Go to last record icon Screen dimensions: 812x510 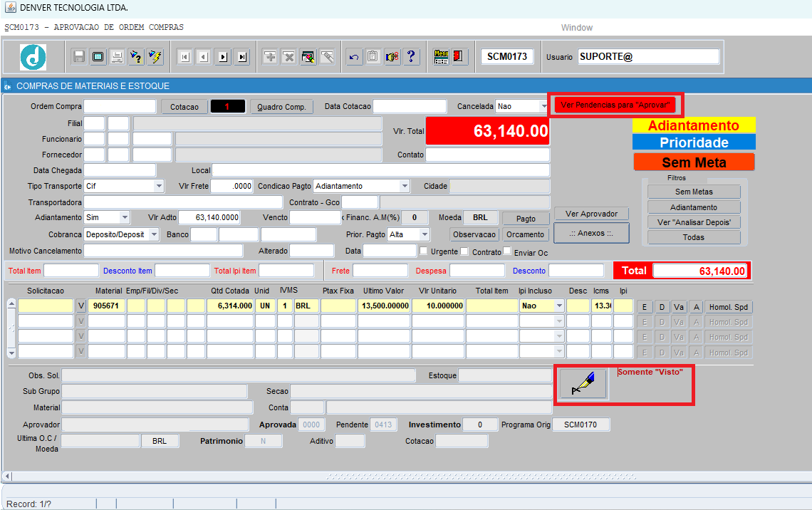pos(242,56)
